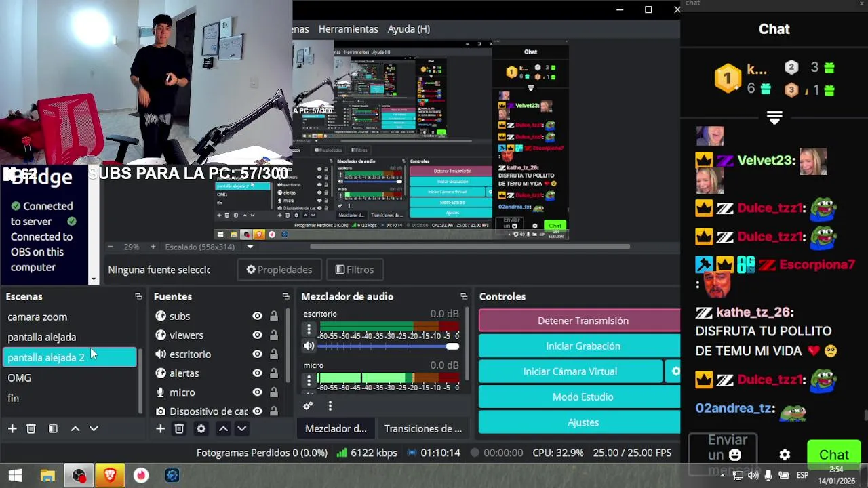The height and width of the screenshot is (488, 868).
Task: Open Filtros for selected source
Action: pyautogui.click(x=355, y=270)
